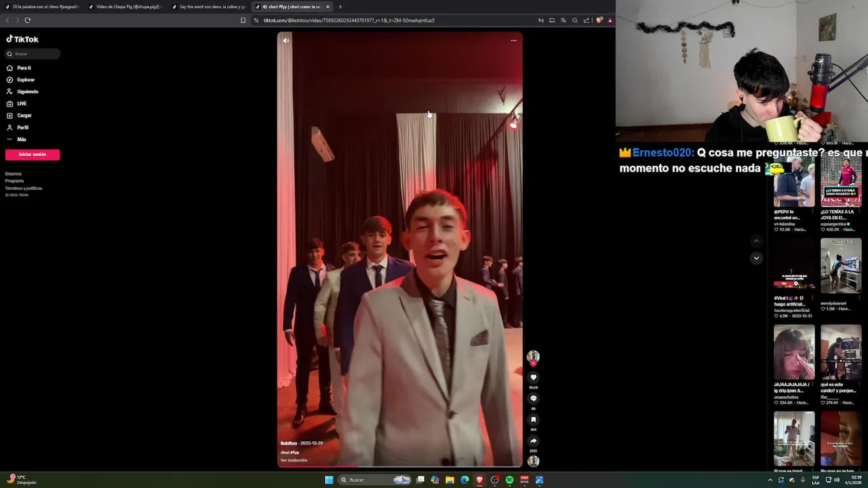Open the Programa footer link

tap(14, 181)
